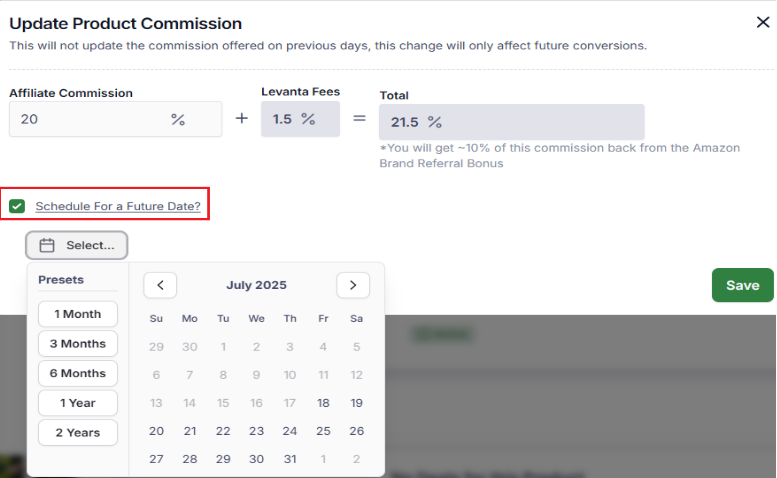The image size is (777, 478).
Task: Choose the 3 Months preset
Action: (78, 343)
